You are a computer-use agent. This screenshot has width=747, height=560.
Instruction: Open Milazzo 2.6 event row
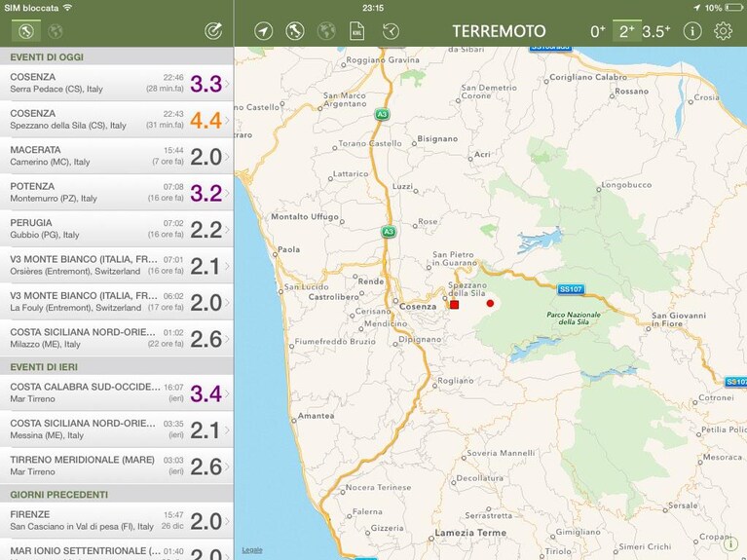(x=117, y=338)
